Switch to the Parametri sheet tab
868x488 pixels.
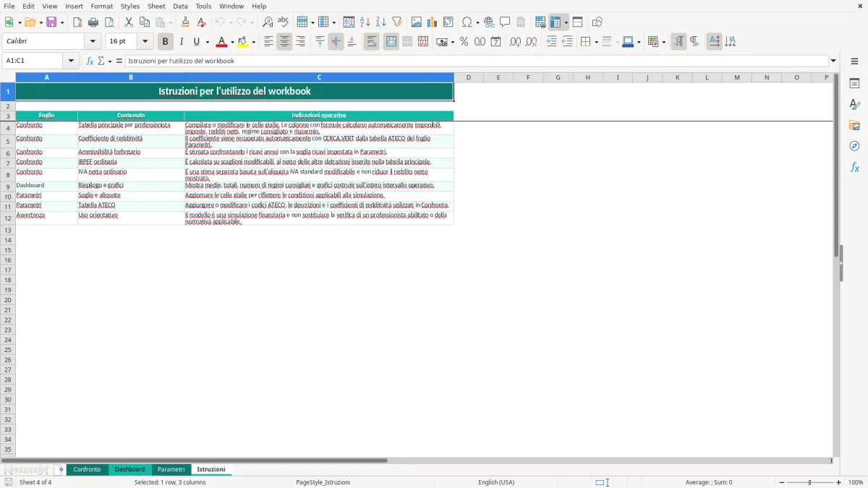[171, 469]
